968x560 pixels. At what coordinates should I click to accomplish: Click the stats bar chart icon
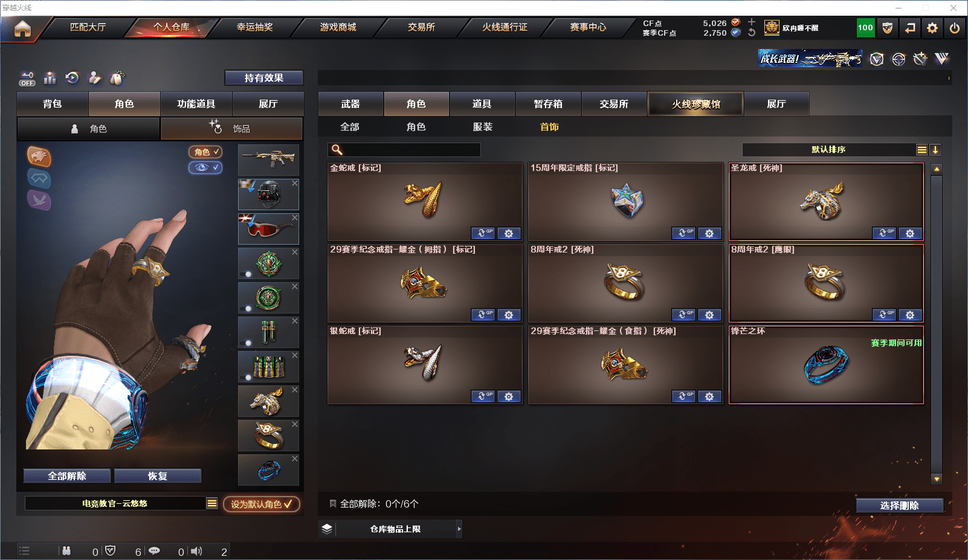[50, 78]
